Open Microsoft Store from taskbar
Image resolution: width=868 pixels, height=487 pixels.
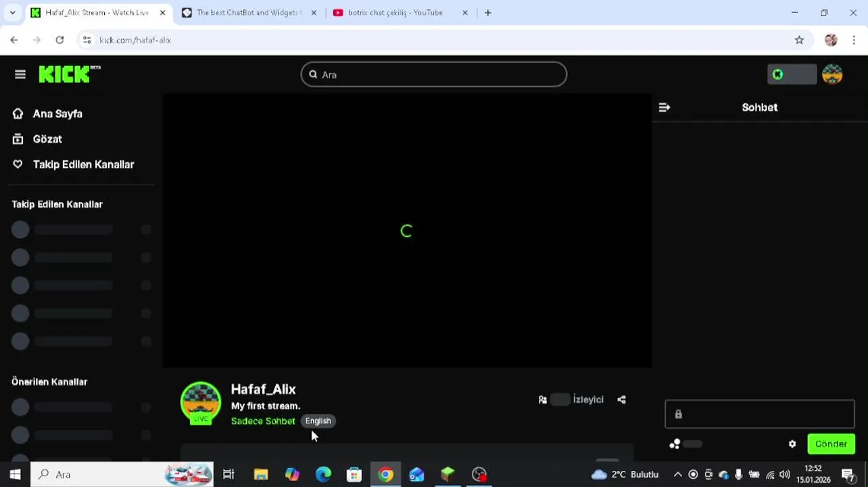354,474
